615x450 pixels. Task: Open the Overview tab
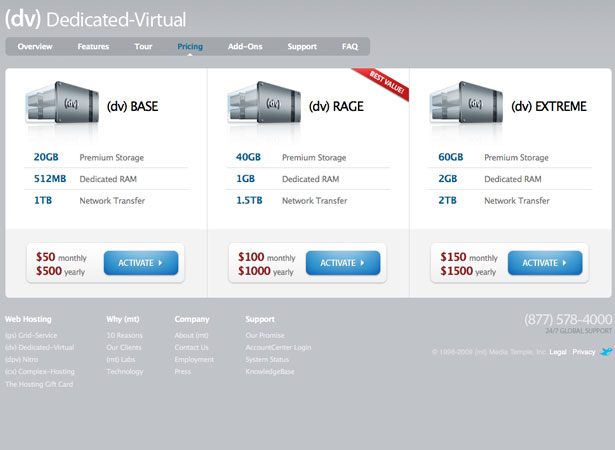click(x=35, y=46)
